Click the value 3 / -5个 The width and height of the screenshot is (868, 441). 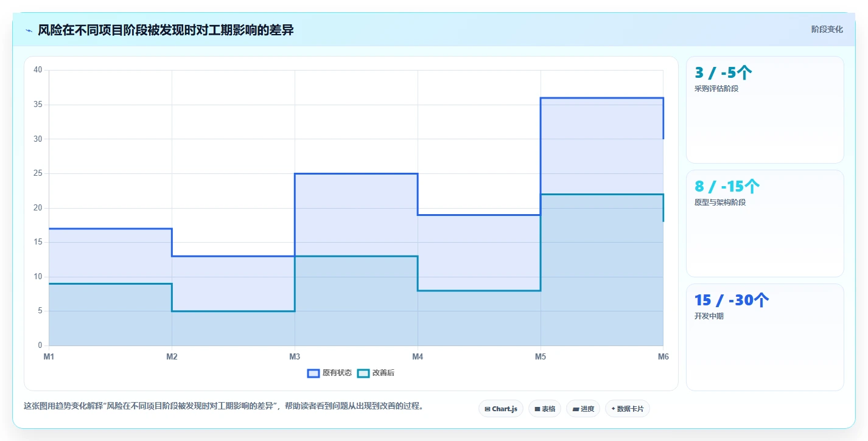723,73
